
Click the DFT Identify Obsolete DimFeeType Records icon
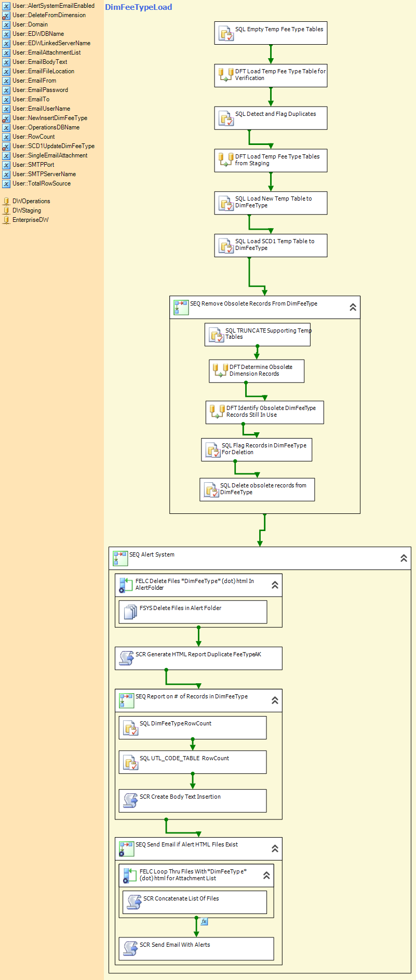[x=218, y=412]
